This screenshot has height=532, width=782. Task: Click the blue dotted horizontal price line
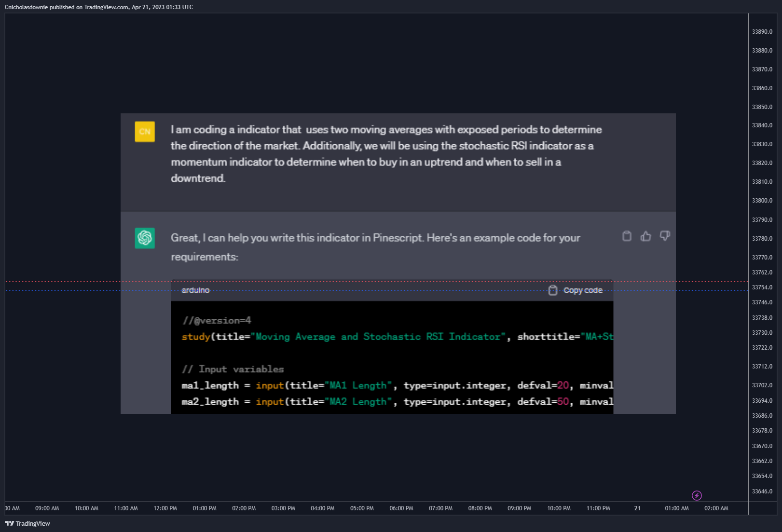376,290
